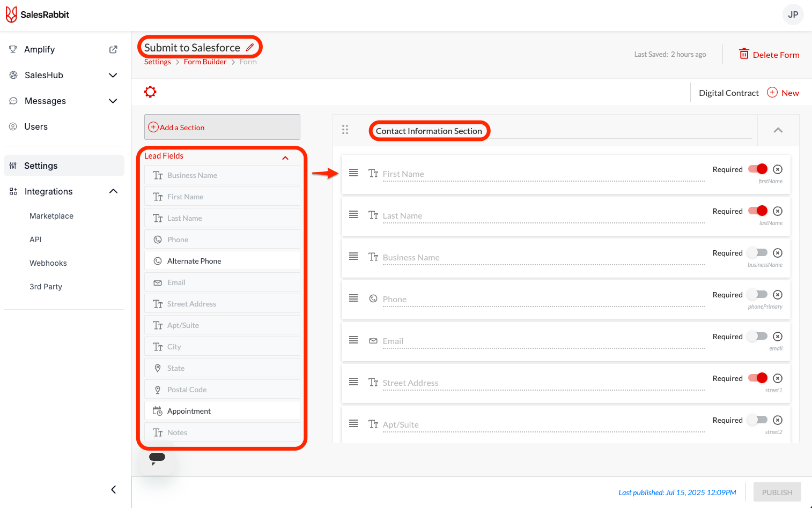Disable Required for Street Address
Viewport: 812px width, 508px height.
[x=758, y=378]
